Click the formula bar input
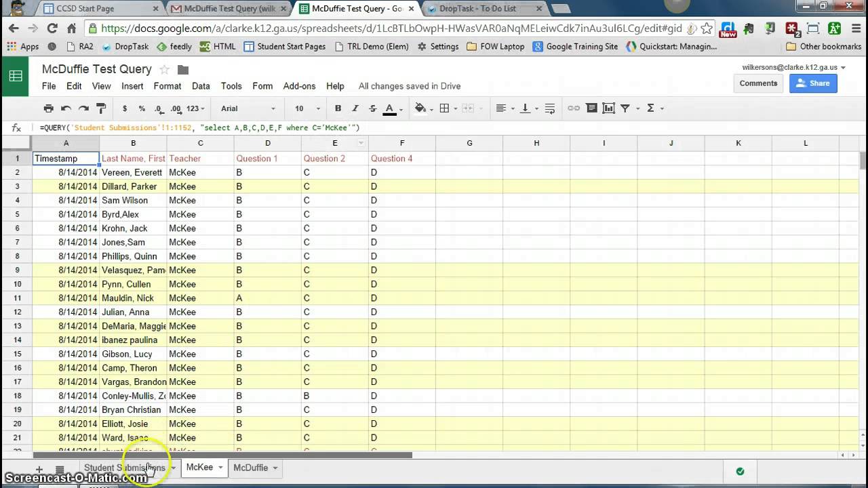The image size is (868, 488). pos(448,127)
